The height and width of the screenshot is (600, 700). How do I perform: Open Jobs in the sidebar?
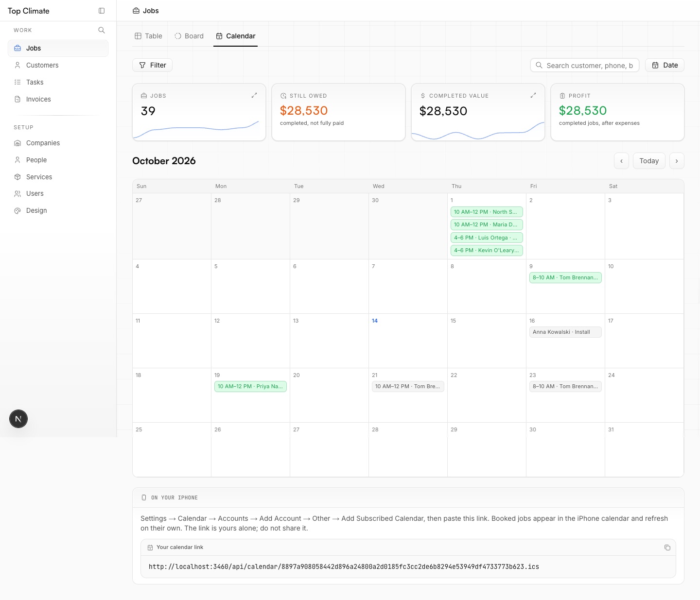pyautogui.click(x=58, y=48)
